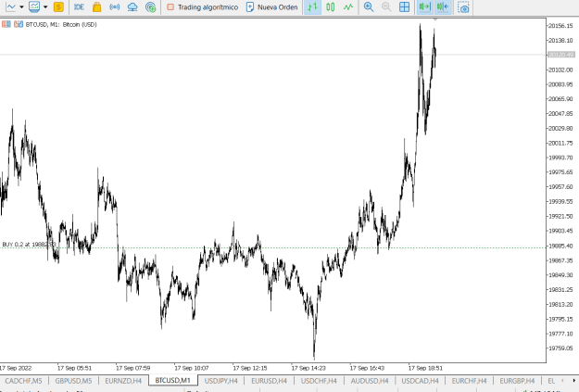Expand the chart type dropdown arrow

coord(22,7)
